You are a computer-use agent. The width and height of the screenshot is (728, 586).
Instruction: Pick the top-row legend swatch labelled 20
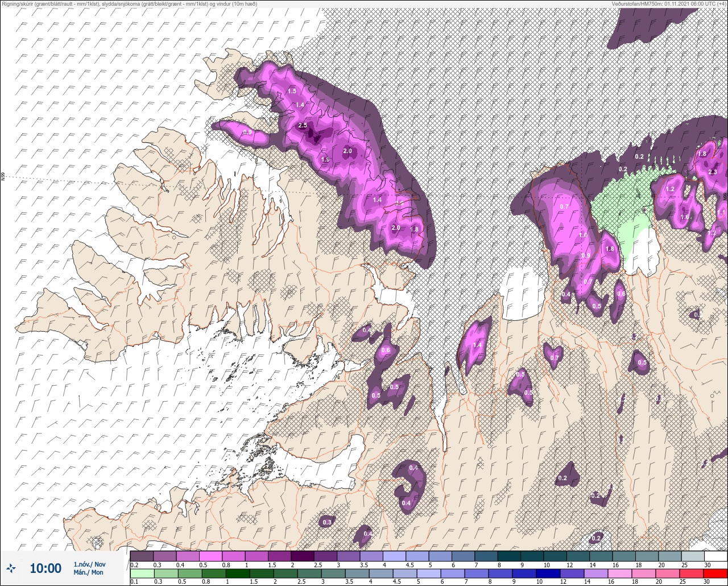click(669, 556)
